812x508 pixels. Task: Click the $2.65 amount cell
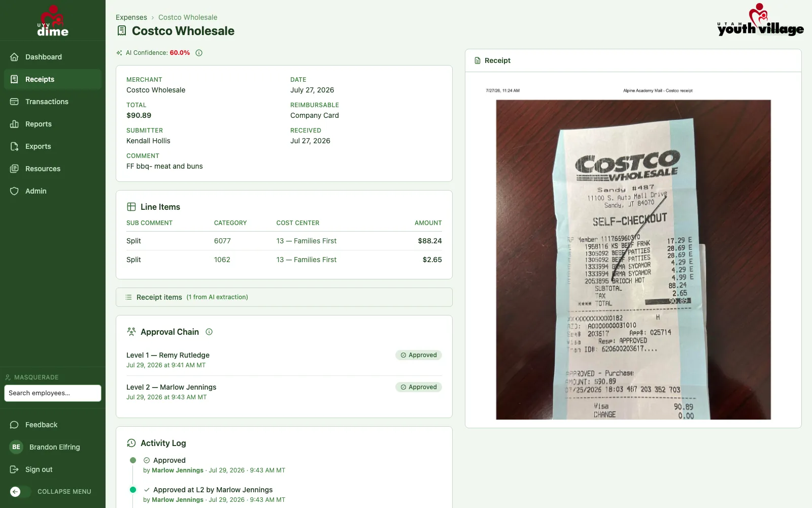432,260
